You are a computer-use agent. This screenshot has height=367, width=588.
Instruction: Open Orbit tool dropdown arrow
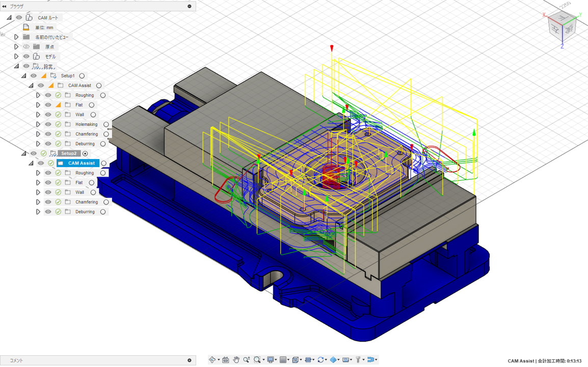pos(219,360)
